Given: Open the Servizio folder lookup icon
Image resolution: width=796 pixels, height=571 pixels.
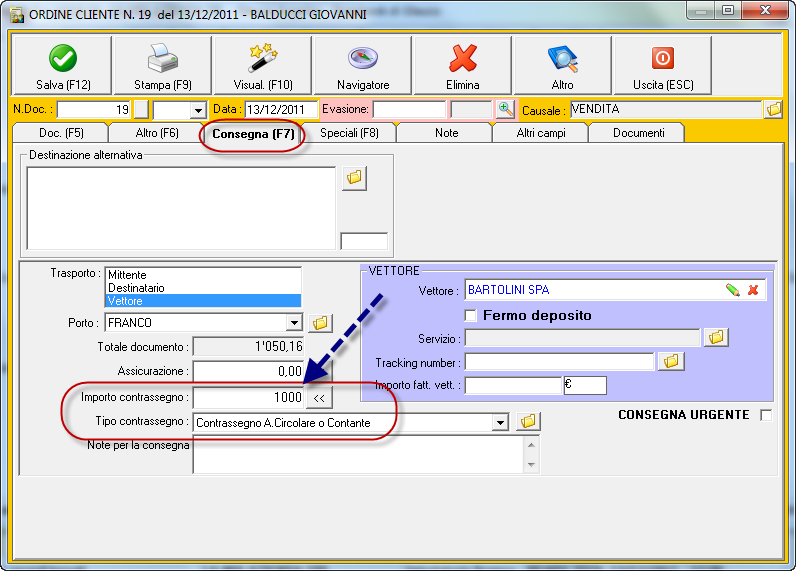Looking at the screenshot, I should pos(716,337).
